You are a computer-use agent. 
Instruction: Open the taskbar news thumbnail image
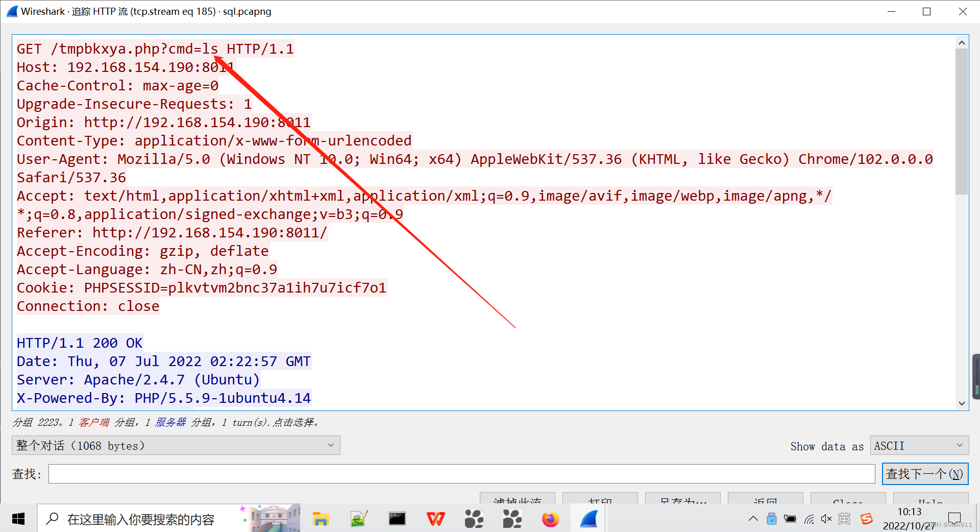click(274, 518)
